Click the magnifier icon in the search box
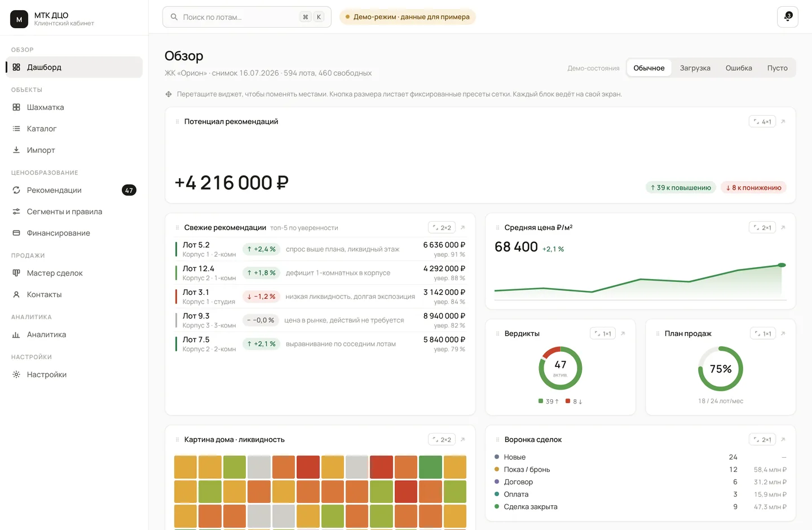The image size is (812, 530). tap(174, 17)
